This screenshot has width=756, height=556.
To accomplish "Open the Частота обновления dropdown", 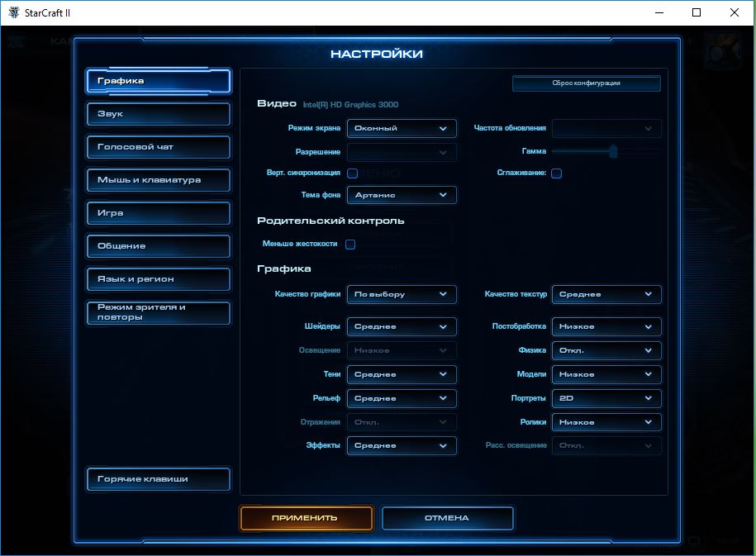I will [606, 128].
